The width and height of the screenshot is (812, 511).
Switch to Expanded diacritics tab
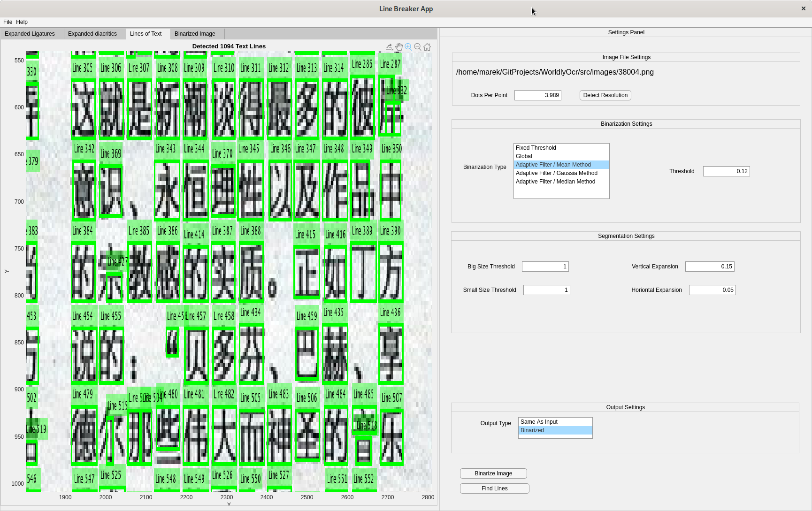(92, 34)
